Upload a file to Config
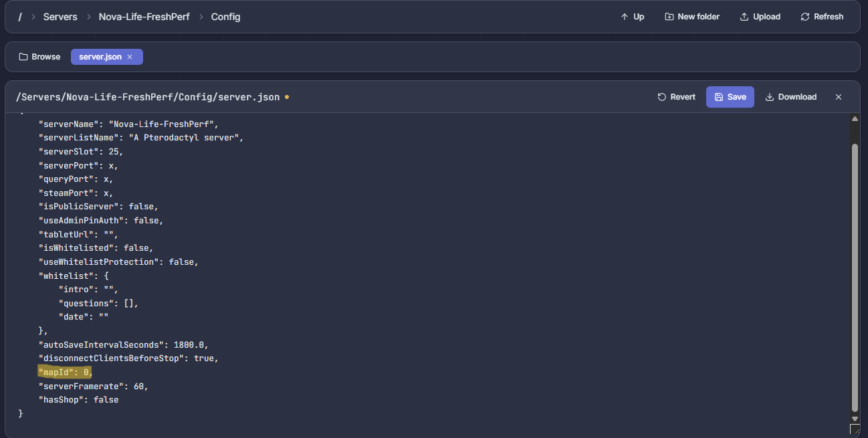This screenshot has height=438, width=868. [760, 17]
